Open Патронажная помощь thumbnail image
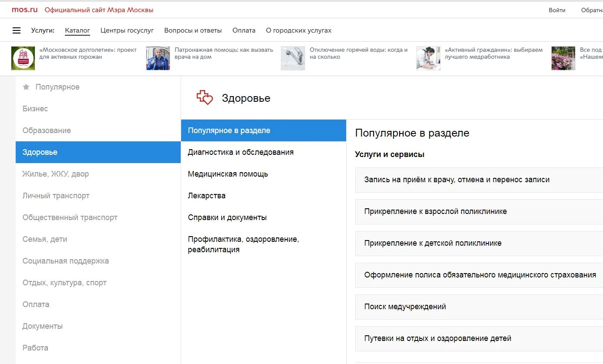The width and height of the screenshot is (603, 364). [x=158, y=58]
